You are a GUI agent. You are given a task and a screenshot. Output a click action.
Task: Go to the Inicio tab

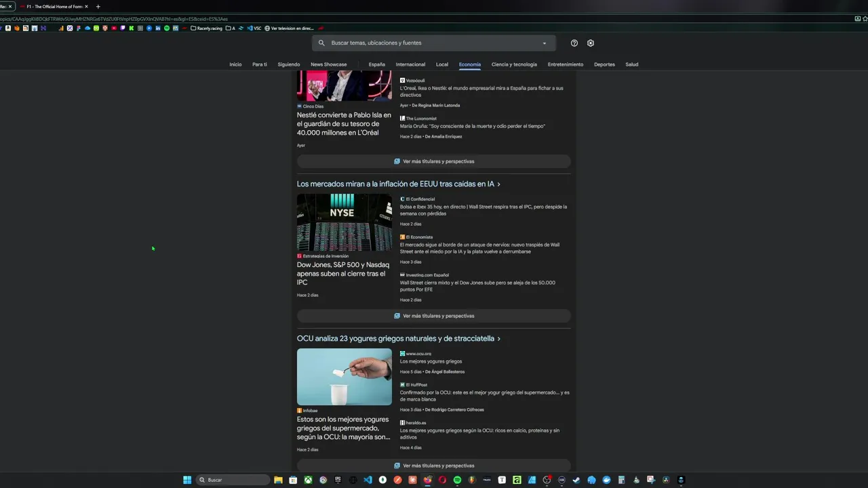[x=235, y=64]
